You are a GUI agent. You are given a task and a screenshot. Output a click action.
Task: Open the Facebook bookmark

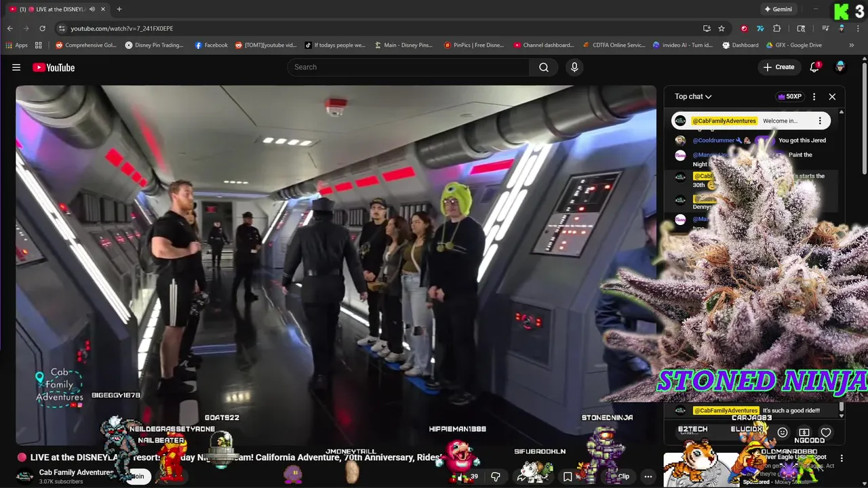212,45
